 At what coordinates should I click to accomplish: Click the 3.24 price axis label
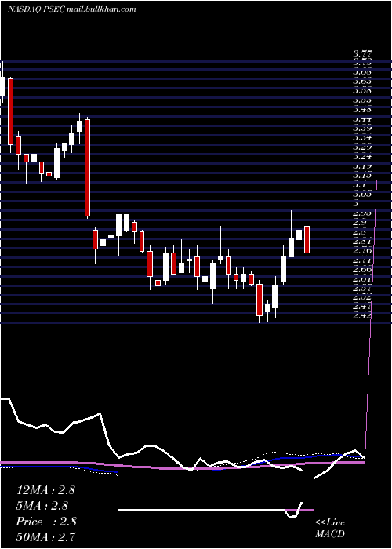tap(362, 157)
